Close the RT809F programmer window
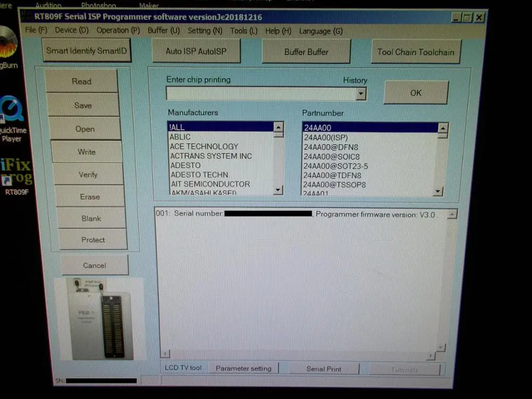 pos(479,18)
